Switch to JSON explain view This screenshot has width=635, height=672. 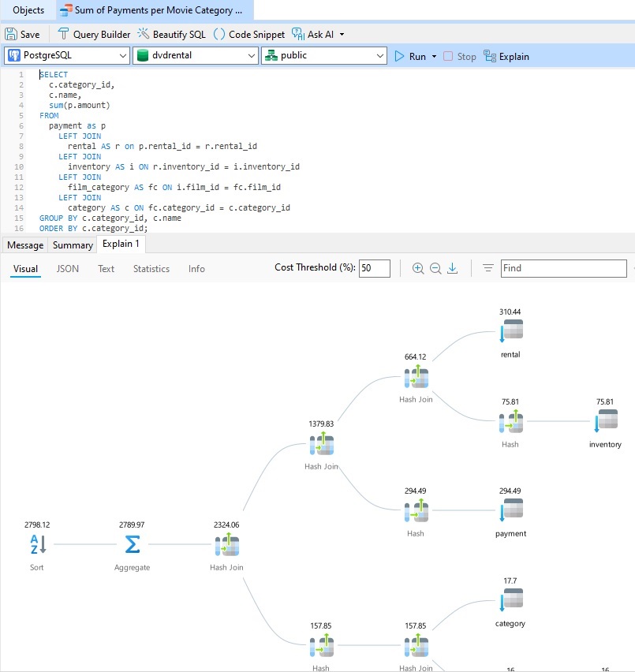tap(68, 269)
